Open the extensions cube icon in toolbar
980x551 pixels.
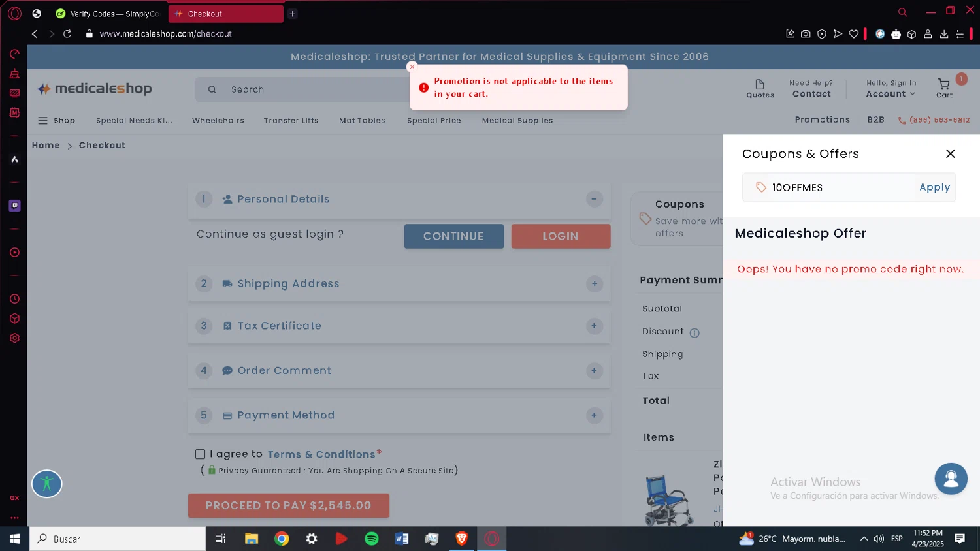(x=911, y=34)
